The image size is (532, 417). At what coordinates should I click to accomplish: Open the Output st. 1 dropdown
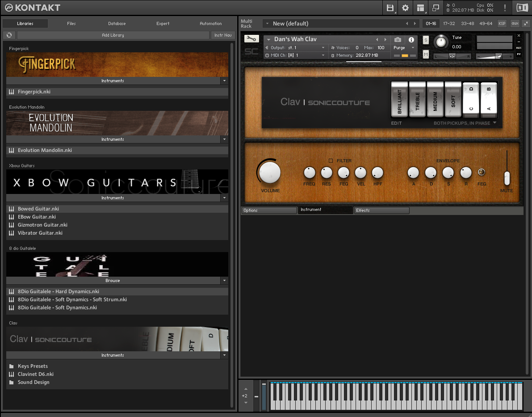(295, 48)
